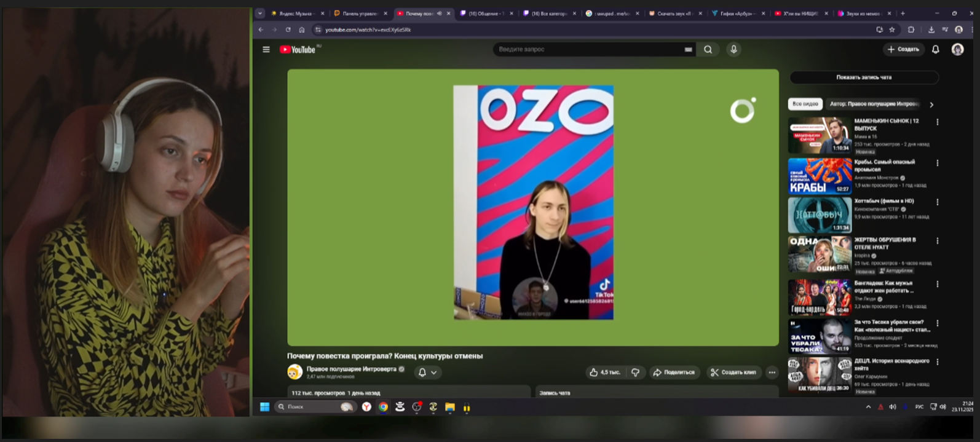Open the Хоттабыч film thumbnail
Viewport: 980px width, 442px height.
coord(820,215)
